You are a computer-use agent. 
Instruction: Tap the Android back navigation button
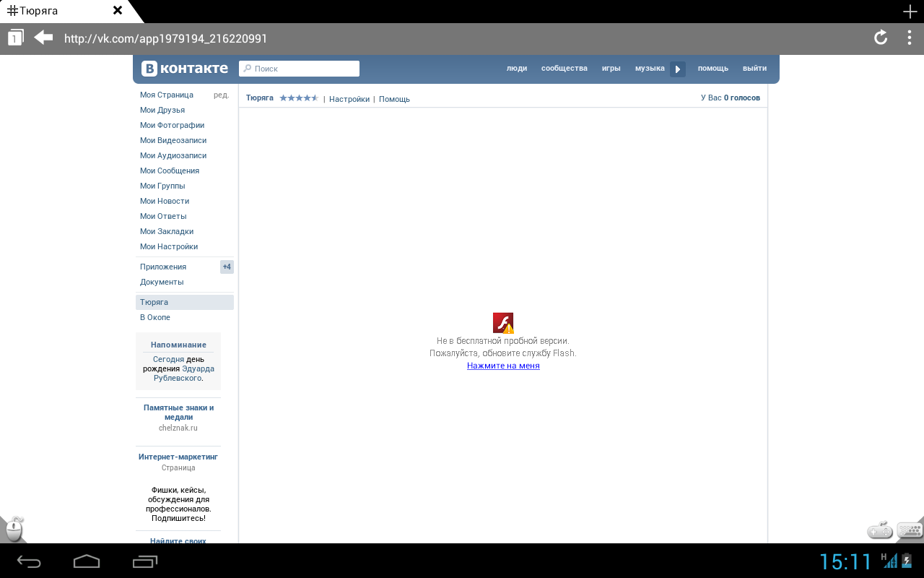29,561
